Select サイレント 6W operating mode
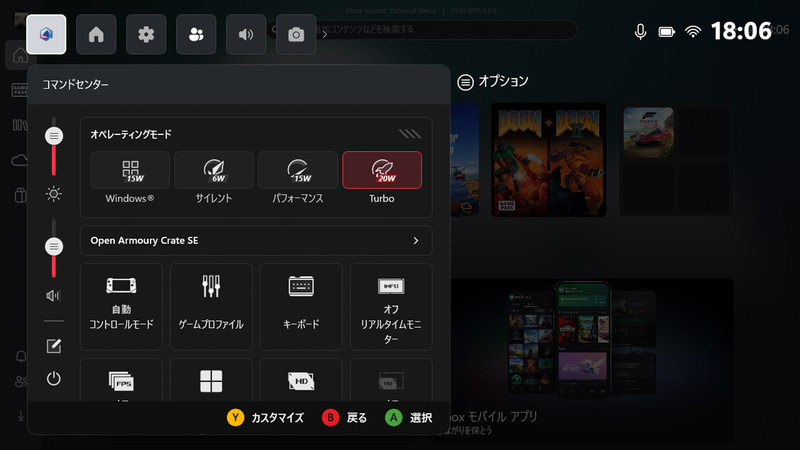800x450 pixels. point(214,170)
